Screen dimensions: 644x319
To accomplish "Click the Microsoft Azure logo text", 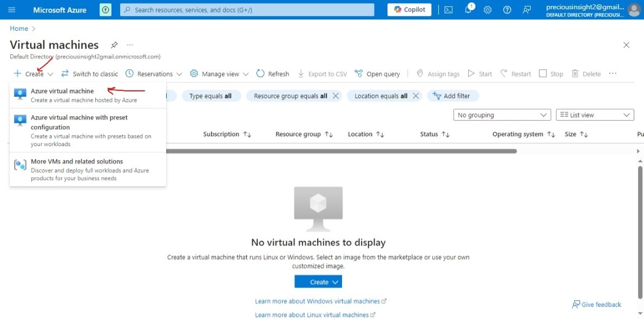I will pyautogui.click(x=60, y=10).
